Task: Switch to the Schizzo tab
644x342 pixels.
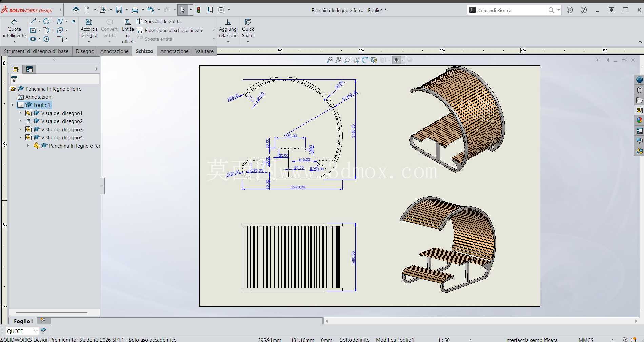Action: coord(144,51)
